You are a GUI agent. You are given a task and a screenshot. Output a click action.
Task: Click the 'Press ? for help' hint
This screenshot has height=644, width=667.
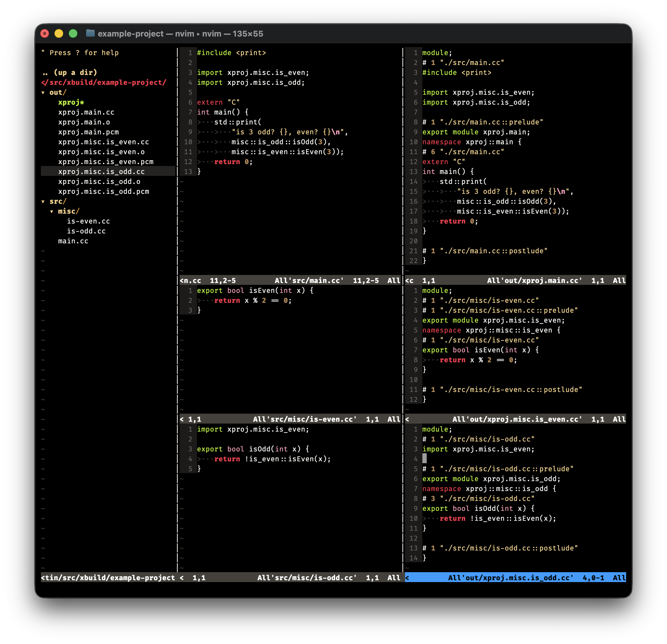click(80, 53)
